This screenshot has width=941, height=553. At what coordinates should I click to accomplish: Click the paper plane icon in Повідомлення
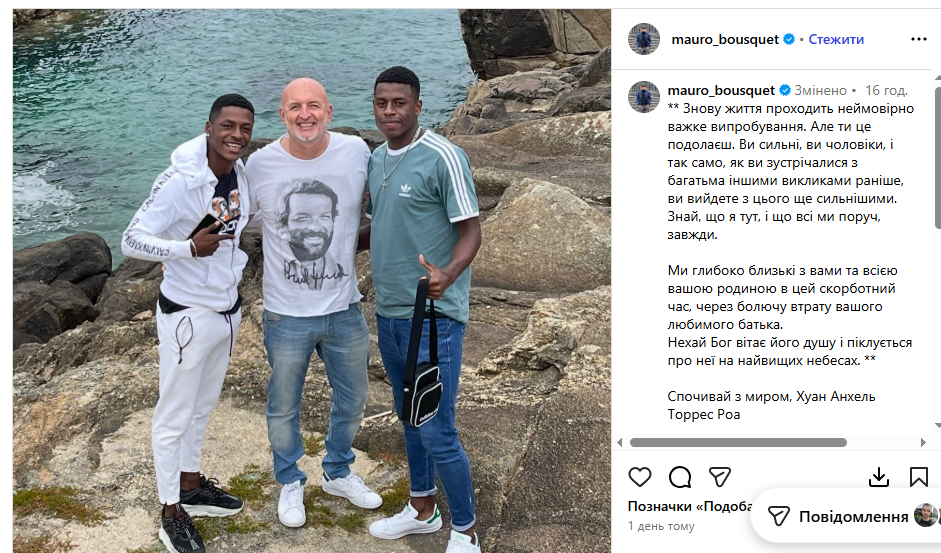(778, 516)
